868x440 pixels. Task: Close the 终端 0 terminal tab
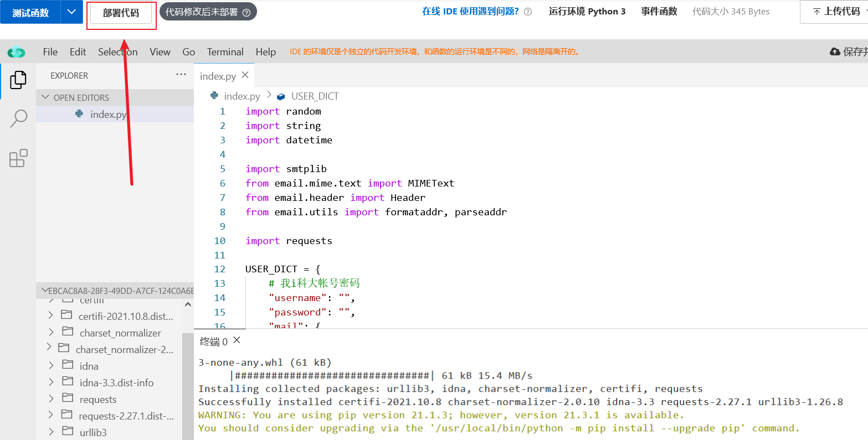coord(237,340)
